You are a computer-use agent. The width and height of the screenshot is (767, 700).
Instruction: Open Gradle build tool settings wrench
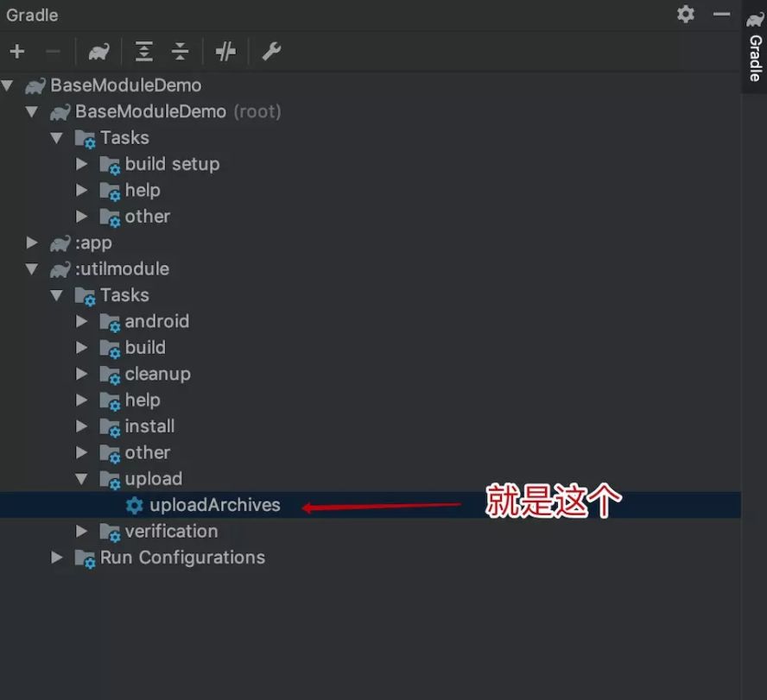(271, 51)
